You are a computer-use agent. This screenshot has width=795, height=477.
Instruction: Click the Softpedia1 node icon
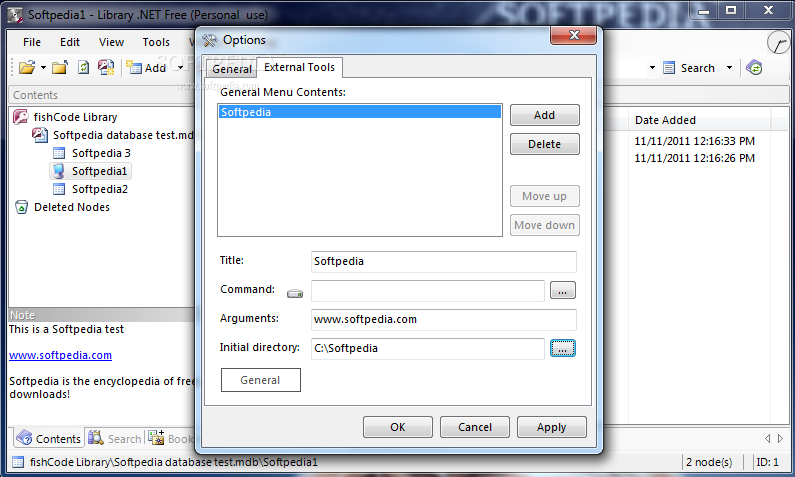(59, 171)
